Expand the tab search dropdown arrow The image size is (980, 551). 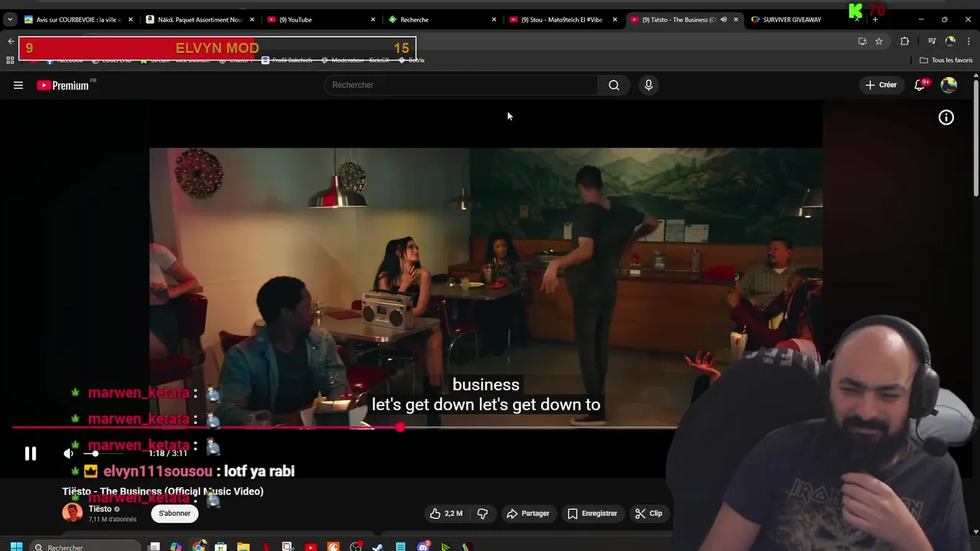click(10, 20)
